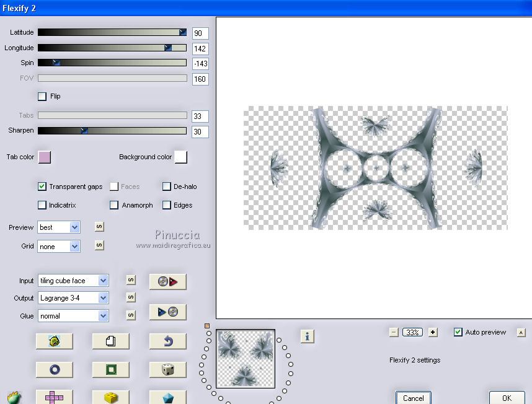Click the Flaming Pear logo icon
Screen dimensions: 532x404
pyautogui.click(x=14, y=397)
